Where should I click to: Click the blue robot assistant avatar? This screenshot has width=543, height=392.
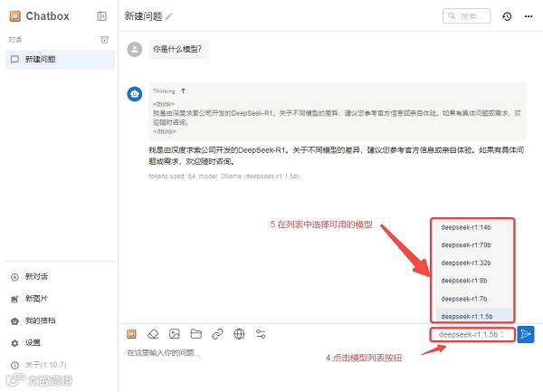(134, 94)
